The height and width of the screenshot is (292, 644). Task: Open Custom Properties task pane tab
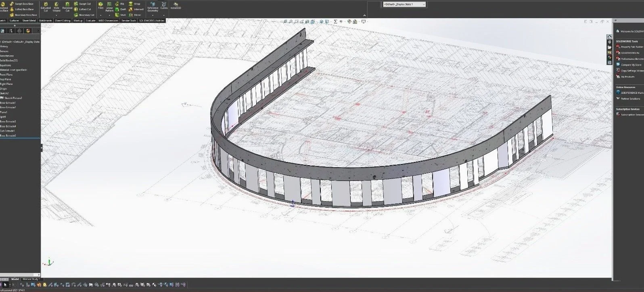click(x=610, y=63)
